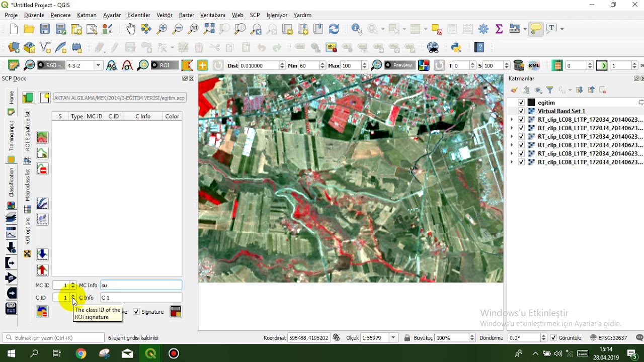Toggle visibility of the last RT_clip layer
Viewport: 644px width, 362px height.
(x=521, y=162)
